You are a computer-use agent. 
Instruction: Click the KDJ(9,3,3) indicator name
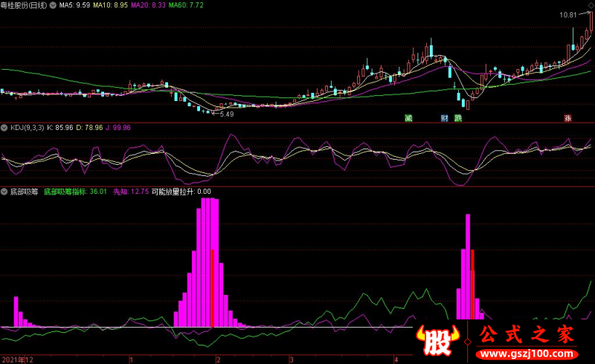(x=27, y=128)
